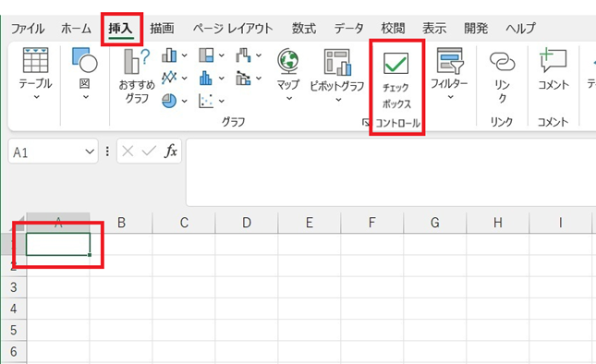Select column I header
The image size is (596, 364).
click(x=560, y=223)
